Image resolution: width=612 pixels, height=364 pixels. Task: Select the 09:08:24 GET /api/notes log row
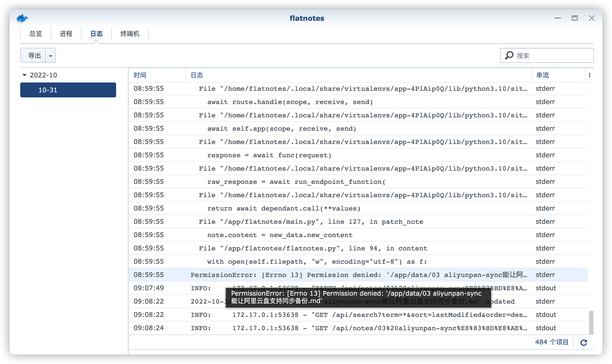pyautogui.click(x=358, y=328)
